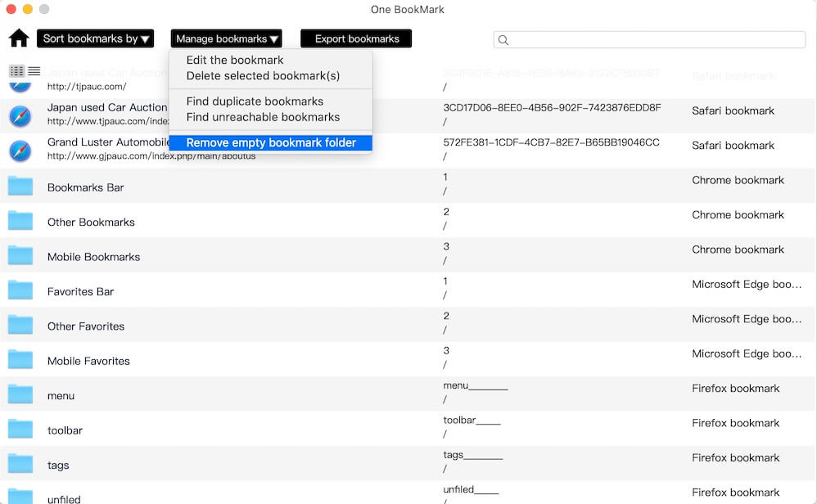Click folder icon for tags

(x=20, y=464)
